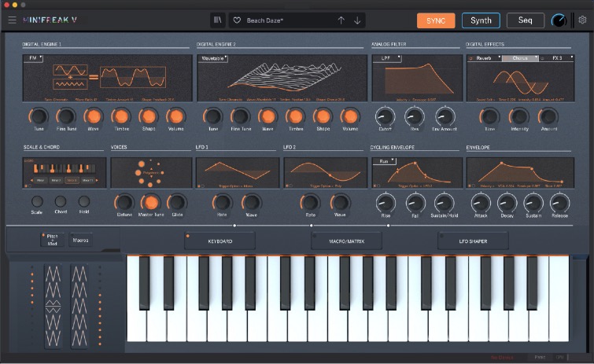Select the Minor 9 chord preset

(72, 181)
